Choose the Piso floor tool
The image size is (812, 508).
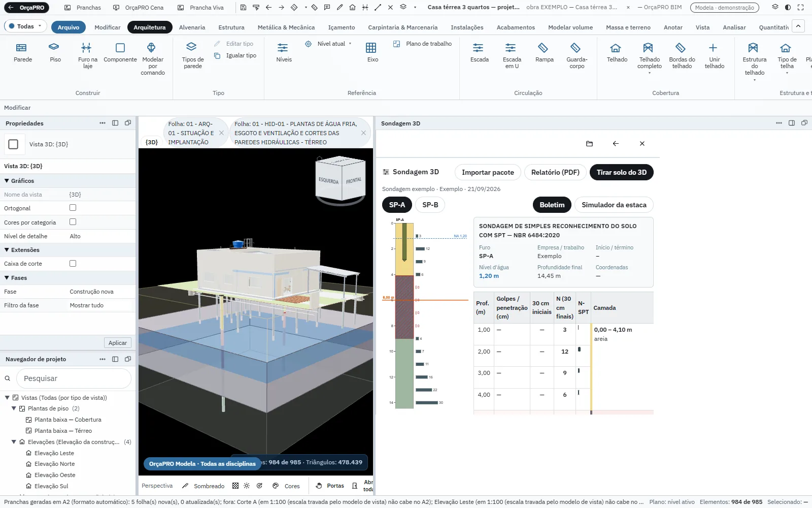(x=55, y=52)
